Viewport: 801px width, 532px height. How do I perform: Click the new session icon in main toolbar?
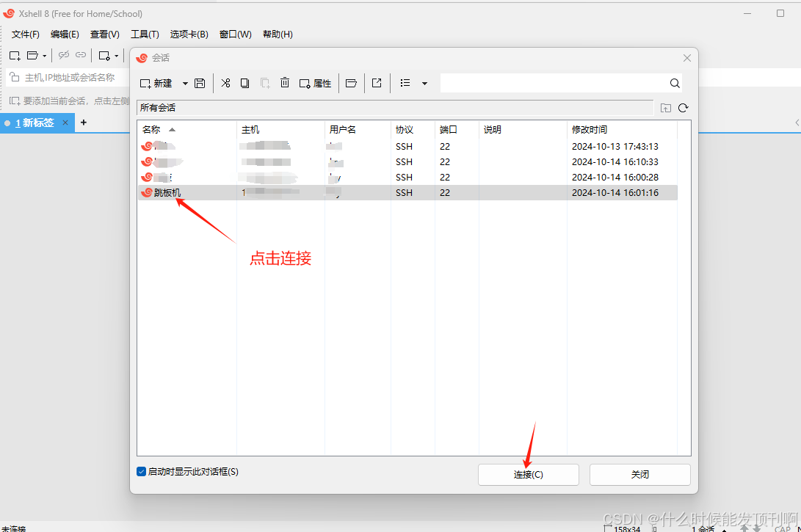15,55
